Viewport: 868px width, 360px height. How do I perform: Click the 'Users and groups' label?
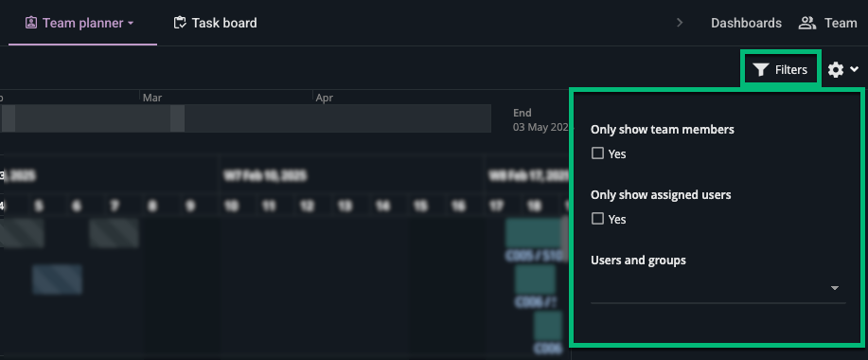638,261
